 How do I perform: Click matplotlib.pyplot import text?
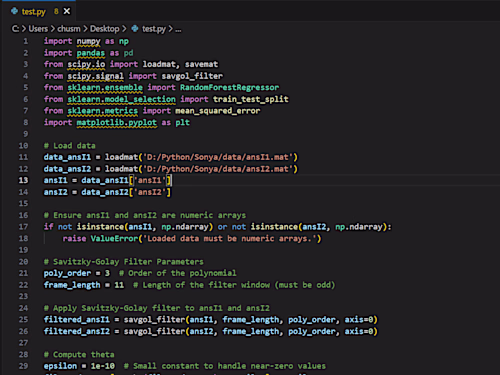click(x=117, y=123)
